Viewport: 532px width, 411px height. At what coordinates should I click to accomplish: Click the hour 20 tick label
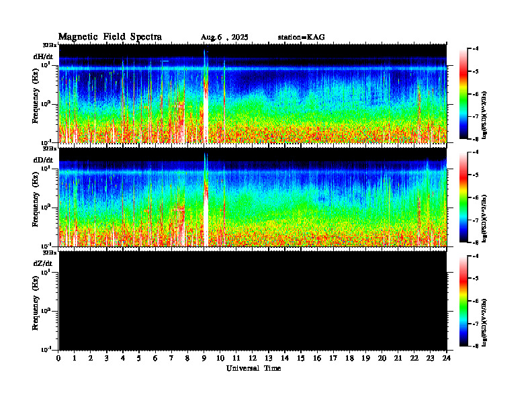click(x=382, y=359)
